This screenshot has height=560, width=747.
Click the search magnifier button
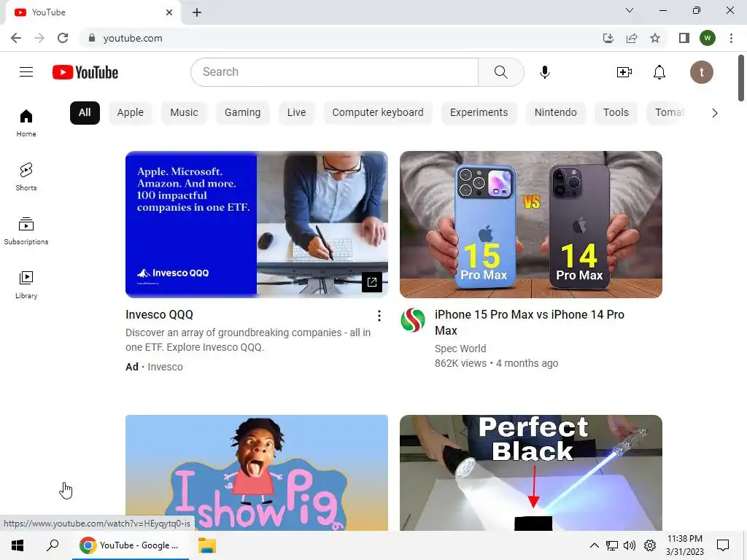coord(500,72)
